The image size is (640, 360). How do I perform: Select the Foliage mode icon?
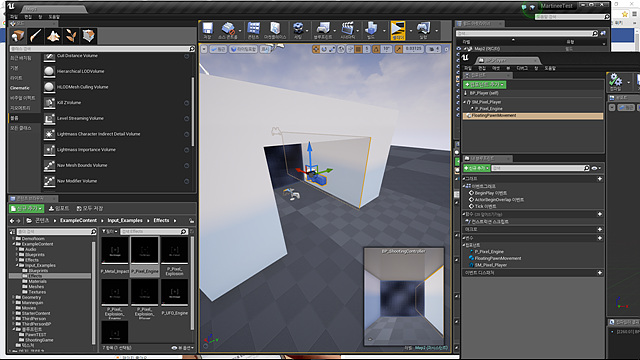click(71, 36)
